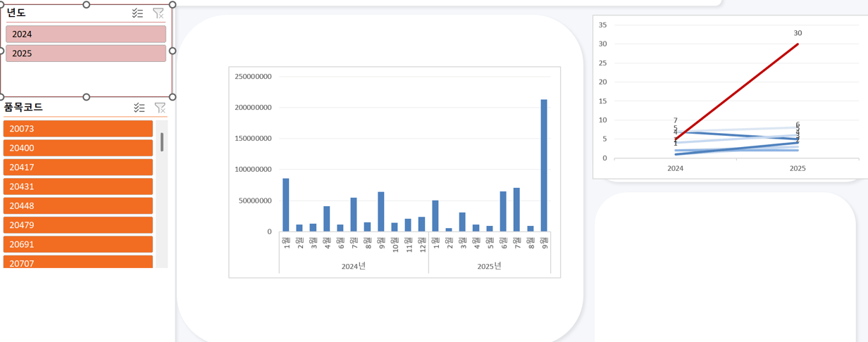Select 2024 in 년도 slicer

coord(86,34)
